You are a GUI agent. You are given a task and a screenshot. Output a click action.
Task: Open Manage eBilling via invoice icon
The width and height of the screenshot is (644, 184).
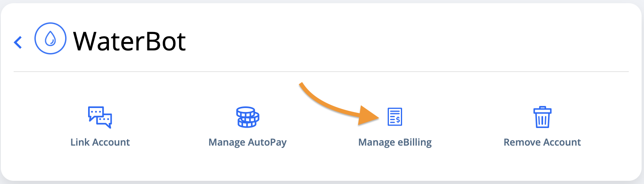coord(395,117)
